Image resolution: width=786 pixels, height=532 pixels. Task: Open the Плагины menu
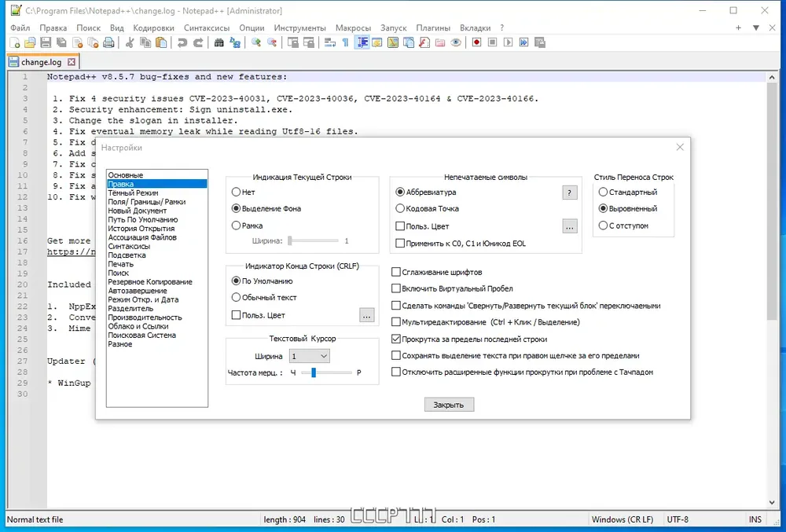[433, 28]
